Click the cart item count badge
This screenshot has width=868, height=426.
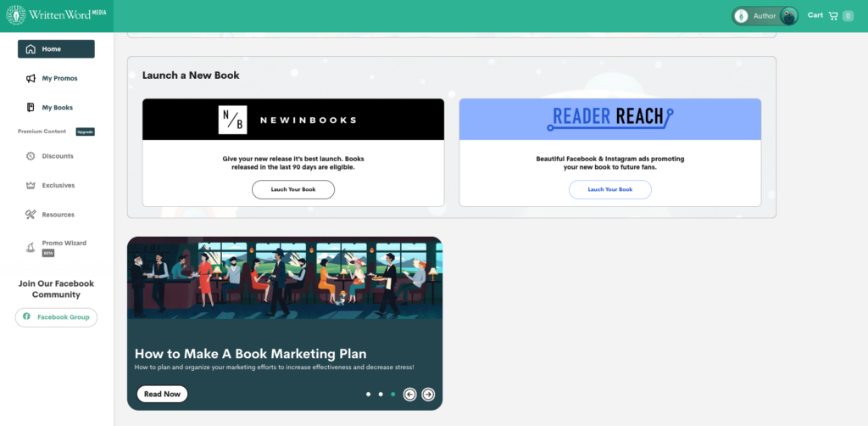pos(848,16)
